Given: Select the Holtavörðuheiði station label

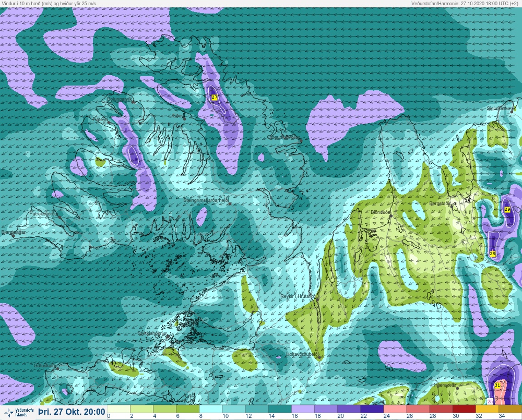Looking at the screenshot, I should (x=303, y=354).
